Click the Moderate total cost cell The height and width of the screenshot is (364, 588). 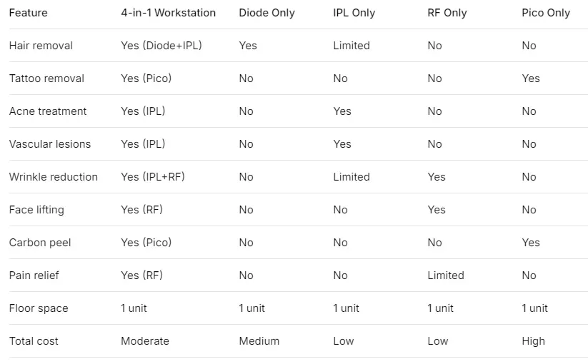coord(145,341)
